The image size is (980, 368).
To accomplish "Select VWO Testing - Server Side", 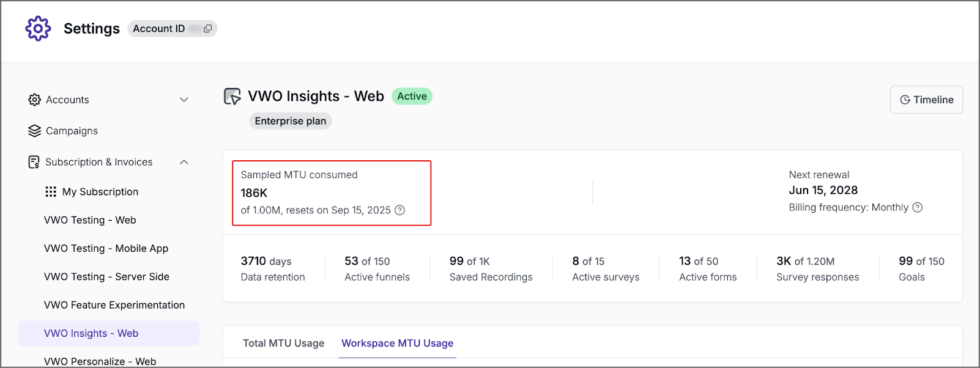I will click(x=106, y=276).
